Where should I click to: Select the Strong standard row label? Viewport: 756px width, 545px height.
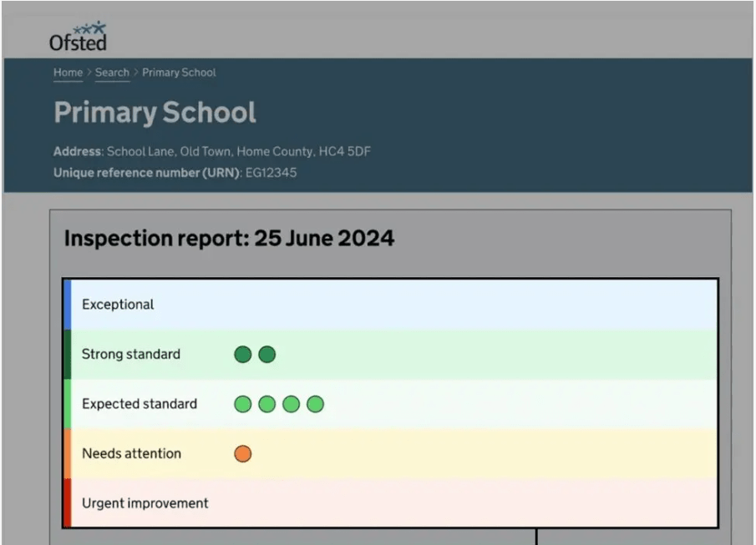coord(130,354)
